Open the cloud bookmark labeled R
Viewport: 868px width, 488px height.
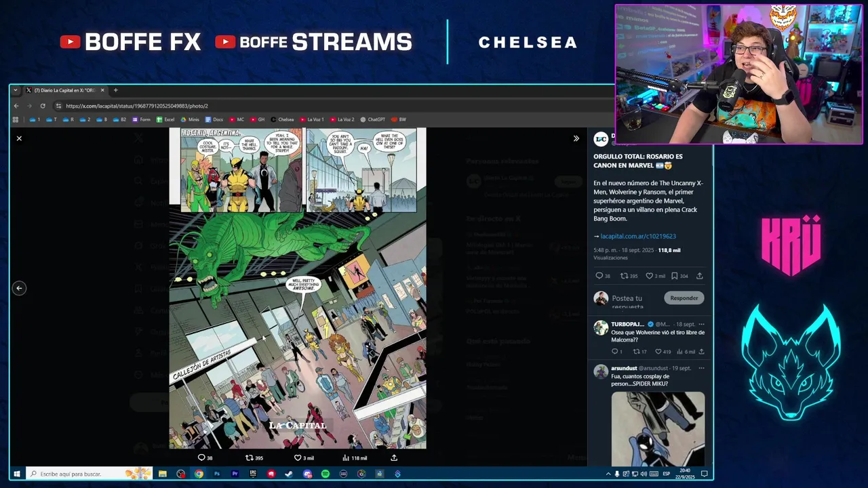pos(68,119)
